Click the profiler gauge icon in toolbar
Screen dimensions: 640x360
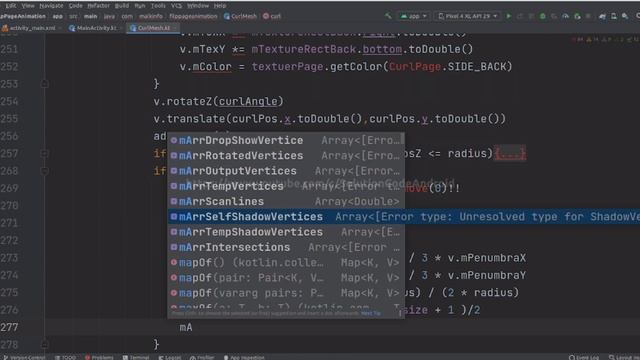pos(565,16)
